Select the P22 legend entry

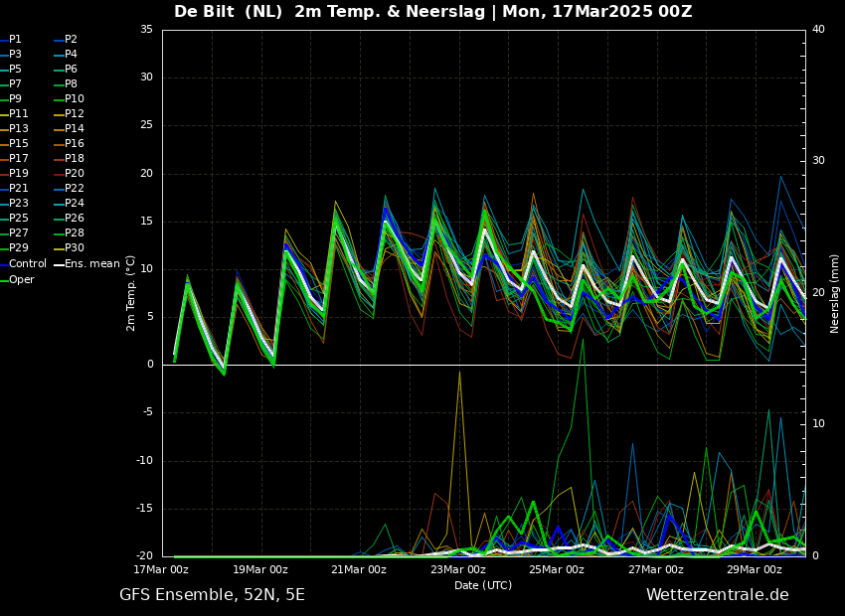pos(75,189)
